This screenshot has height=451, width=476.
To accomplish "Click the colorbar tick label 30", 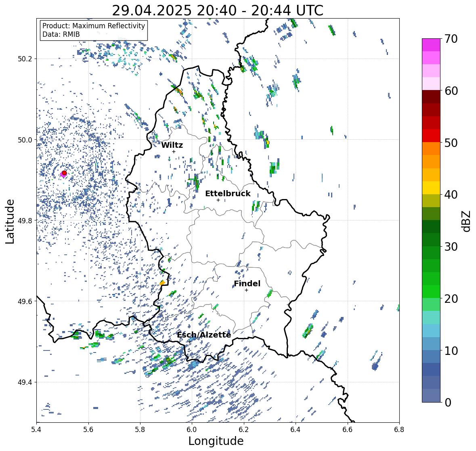I will 451,246.
